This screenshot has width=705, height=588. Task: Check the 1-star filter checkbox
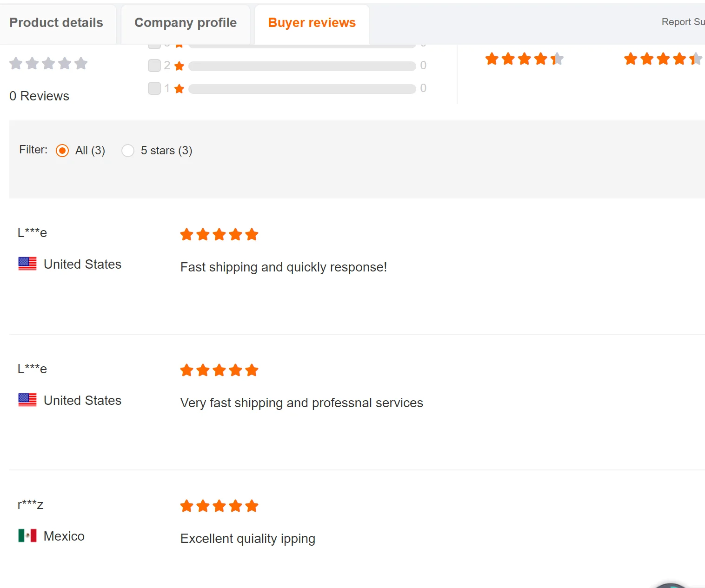[154, 88]
